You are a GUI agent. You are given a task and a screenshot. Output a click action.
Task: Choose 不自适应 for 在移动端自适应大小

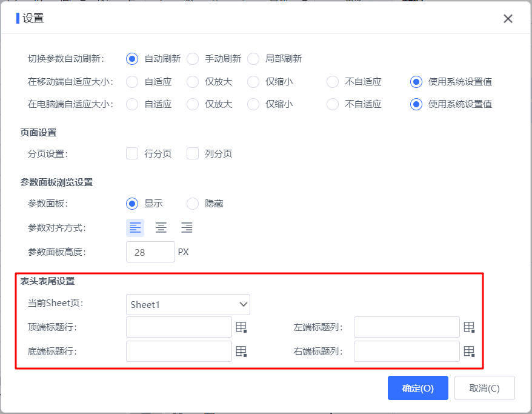tap(333, 82)
